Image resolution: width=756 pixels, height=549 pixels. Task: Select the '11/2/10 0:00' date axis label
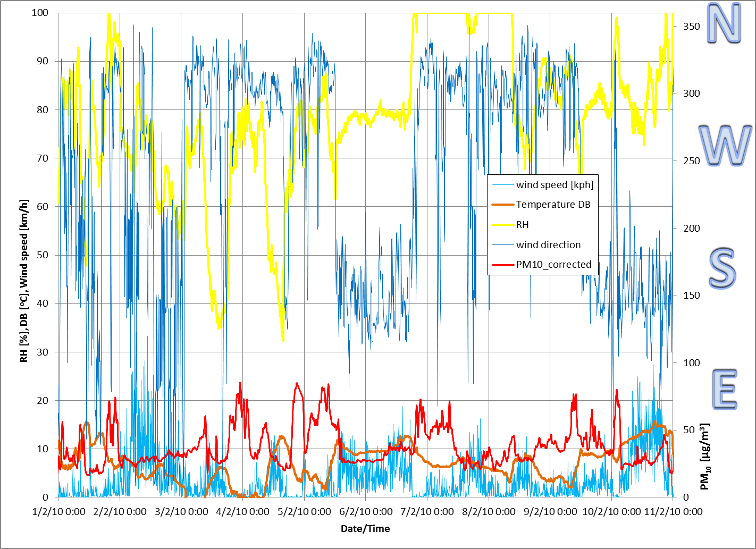(673, 512)
